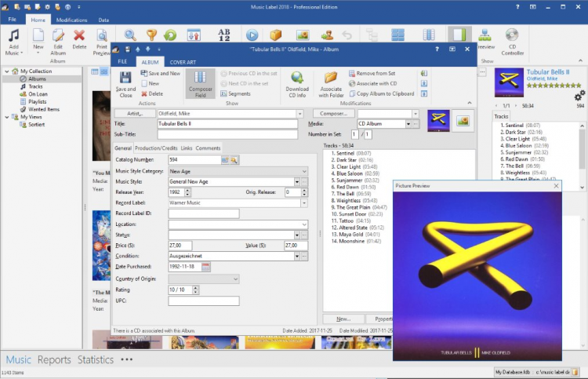This screenshot has height=379, width=588.
Task: Click Edit Album in the main ribbon
Action: [x=58, y=42]
